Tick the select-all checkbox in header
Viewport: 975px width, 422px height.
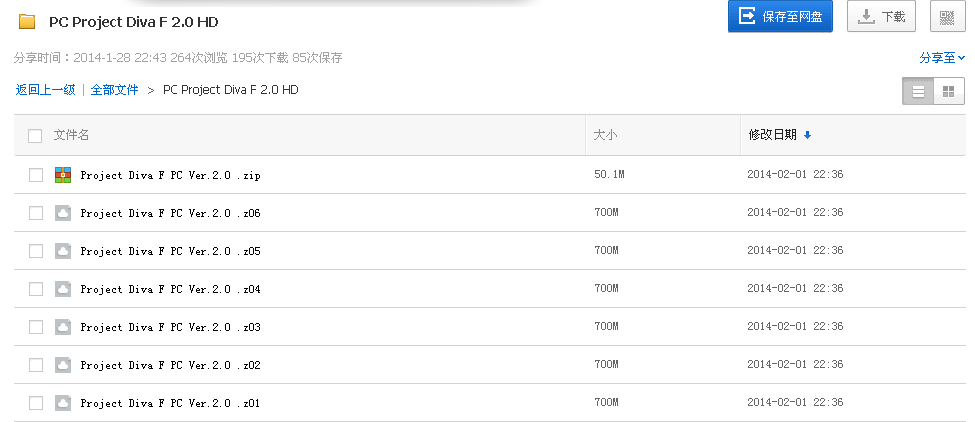coord(35,135)
